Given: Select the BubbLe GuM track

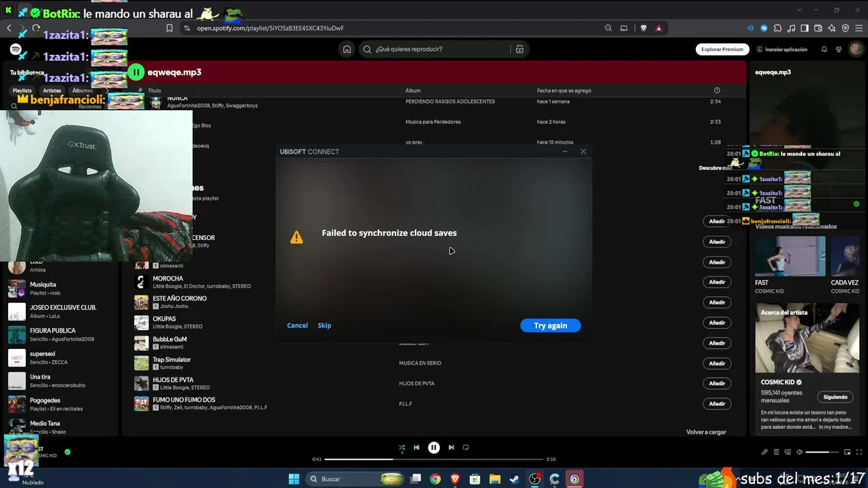Looking at the screenshot, I should [170, 339].
